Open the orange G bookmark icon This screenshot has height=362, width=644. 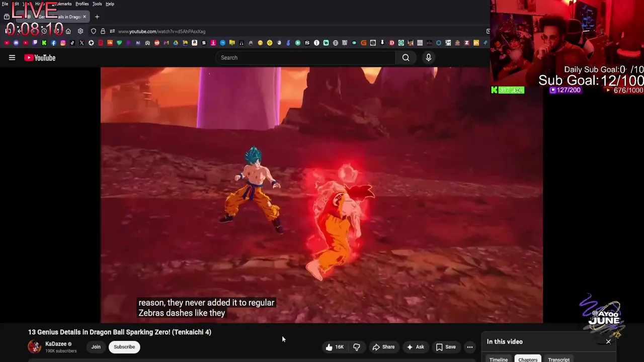coord(363,43)
